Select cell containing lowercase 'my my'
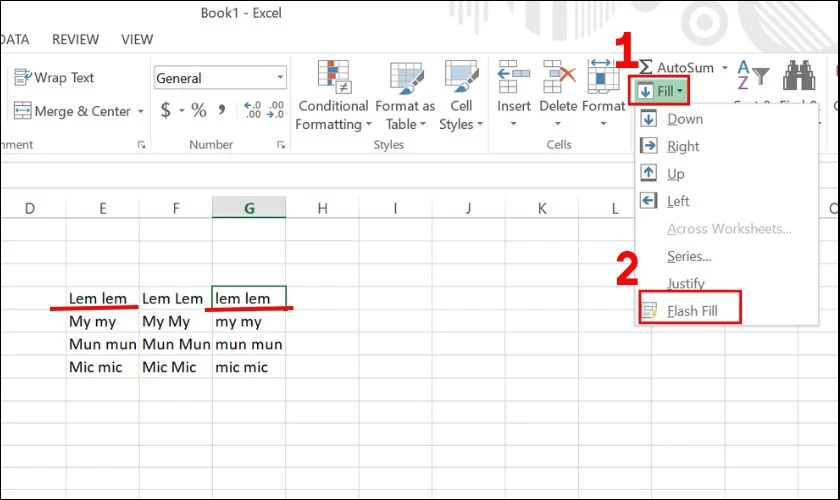Screen dimensions: 840x500 249,322
